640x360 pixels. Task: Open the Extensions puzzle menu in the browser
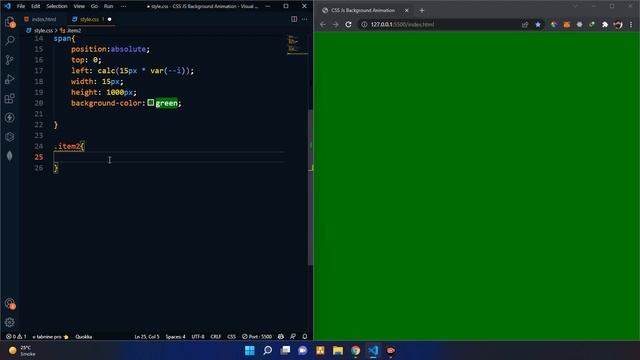605,24
